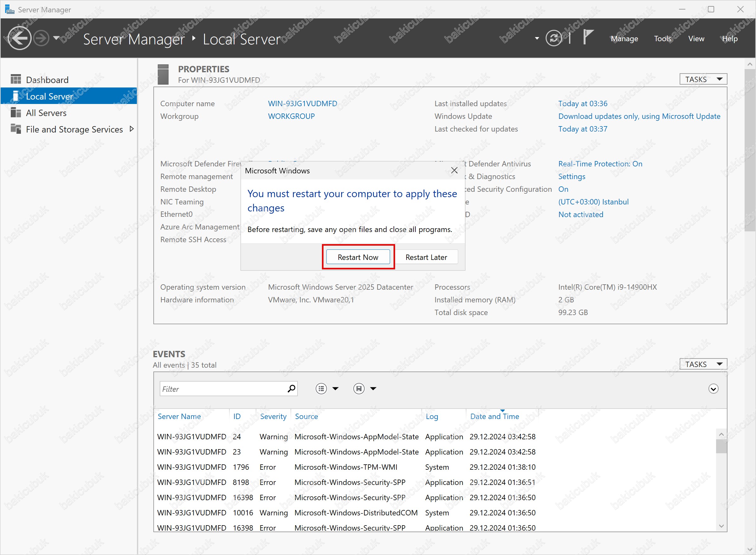The image size is (756, 555).
Task: Open the Tools menu
Action: (663, 39)
